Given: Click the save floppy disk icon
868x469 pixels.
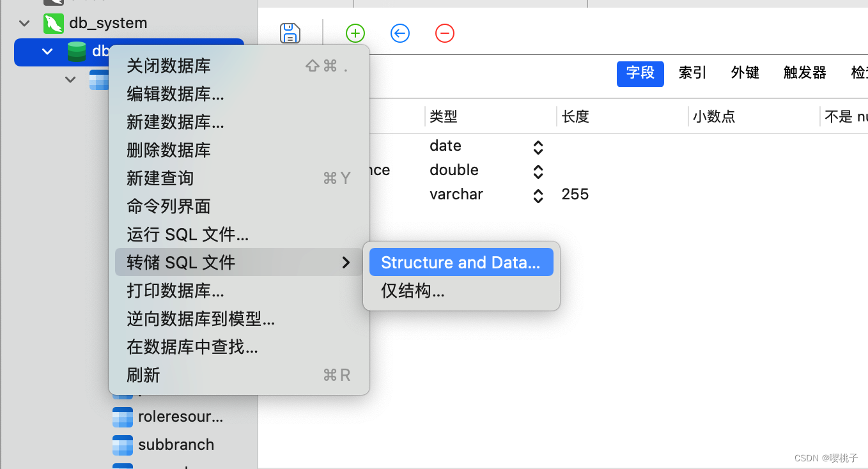Looking at the screenshot, I should click(x=290, y=33).
